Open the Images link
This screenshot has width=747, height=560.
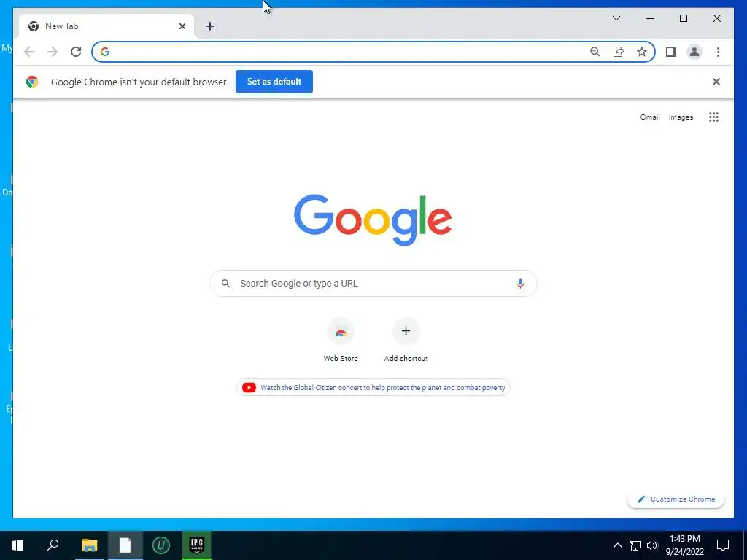click(x=681, y=117)
